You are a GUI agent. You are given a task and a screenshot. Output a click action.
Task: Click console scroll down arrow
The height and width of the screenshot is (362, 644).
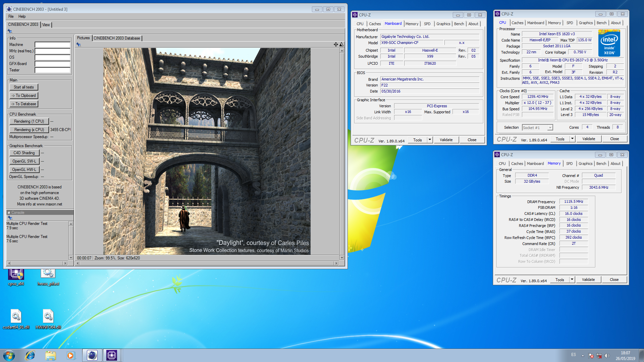click(71, 258)
